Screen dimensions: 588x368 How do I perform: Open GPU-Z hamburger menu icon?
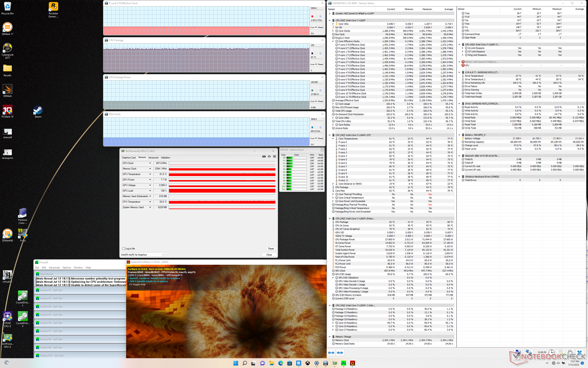pos(274,156)
